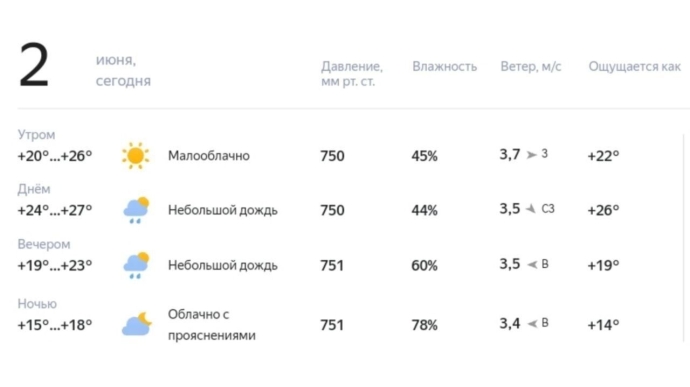This screenshot has width=690, height=387.
Task: Click the sunny Малооблачно weather icon
Action: click(x=136, y=155)
